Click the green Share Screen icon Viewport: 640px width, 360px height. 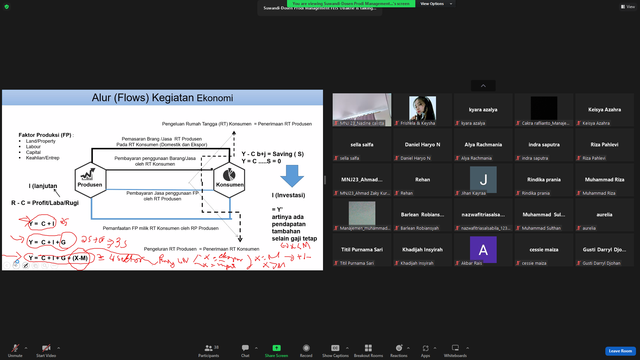[276, 348]
